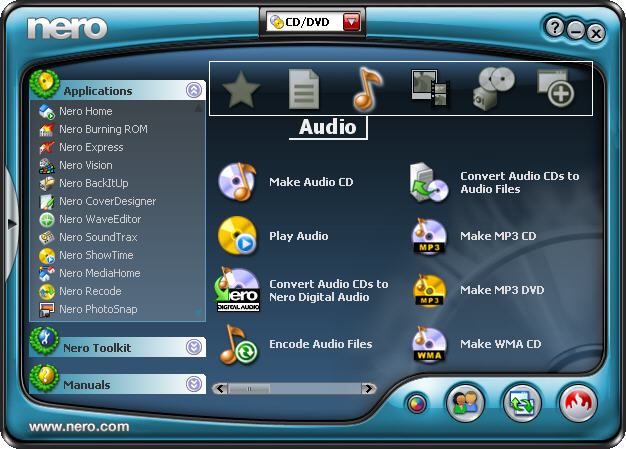The image size is (626, 449).
Task: Open the Make MP3 DVD task
Action: pyautogui.click(x=502, y=290)
